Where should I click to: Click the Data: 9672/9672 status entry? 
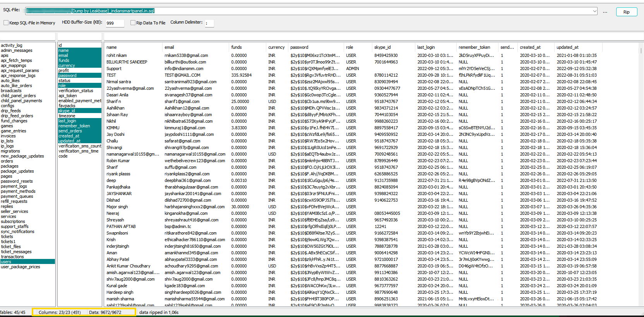click(105, 312)
